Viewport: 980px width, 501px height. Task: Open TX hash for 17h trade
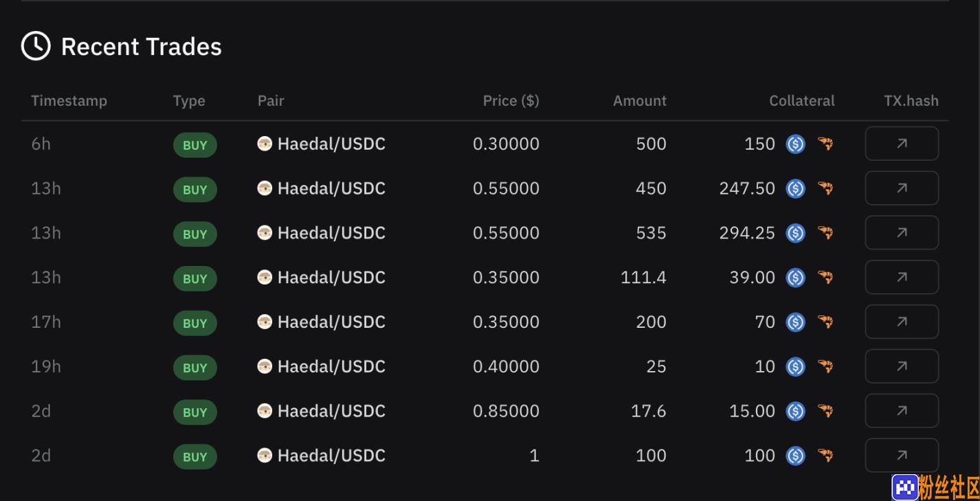point(902,322)
